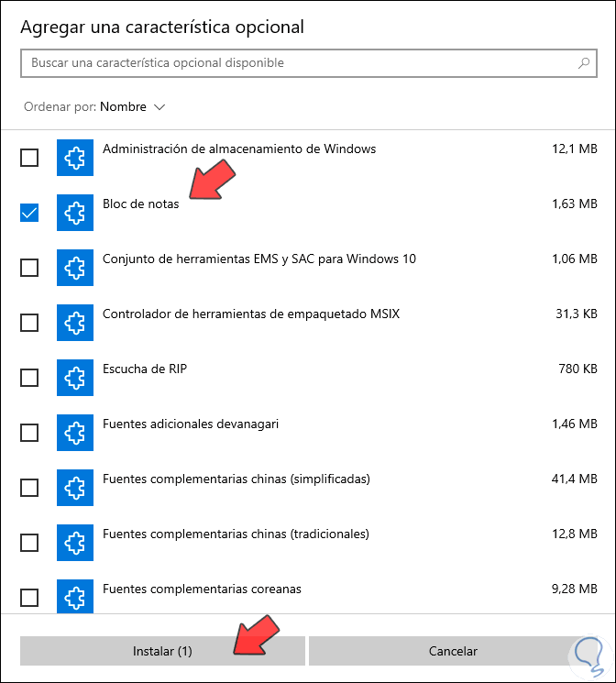Tick the Escucha de RIP checkbox
This screenshot has height=683, width=616.
[x=29, y=378]
